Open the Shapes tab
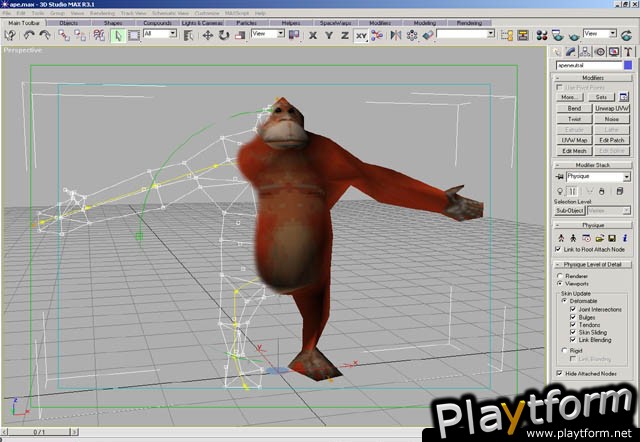This screenshot has width=640, height=442. [x=113, y=23]
